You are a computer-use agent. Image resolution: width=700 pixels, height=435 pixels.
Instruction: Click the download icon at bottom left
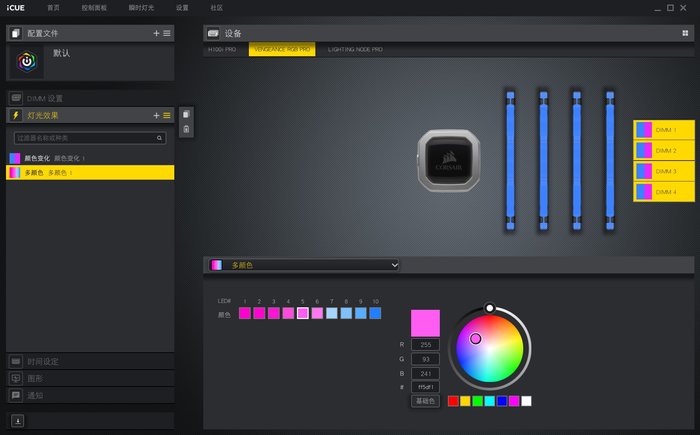[x=18, y=421]
